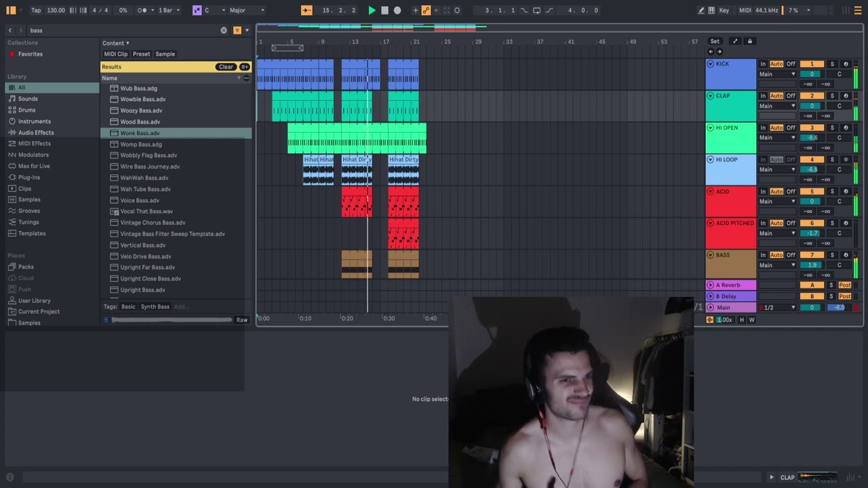Select the Sample filter tag

click(x=165, y=54)
